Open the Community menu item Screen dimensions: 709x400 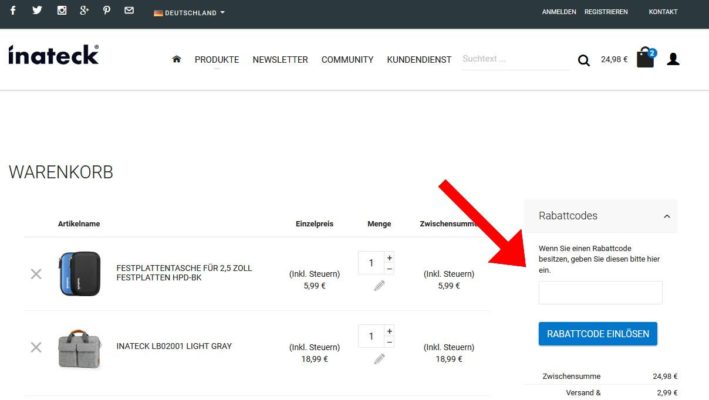[x=347, y=60]
